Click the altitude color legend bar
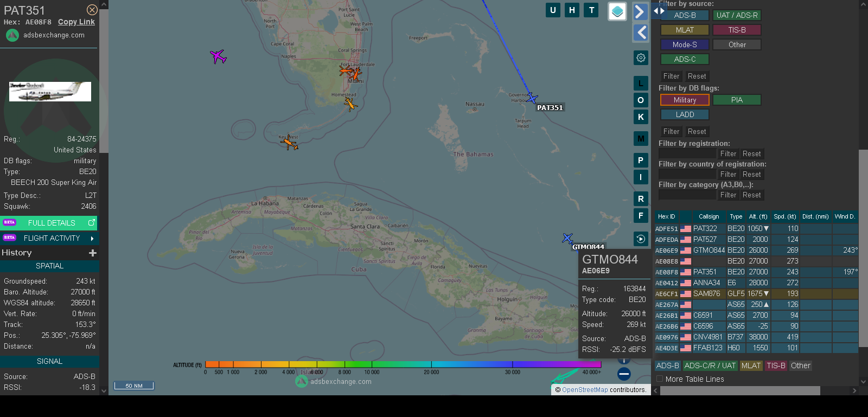 click(x=403, y=364)
